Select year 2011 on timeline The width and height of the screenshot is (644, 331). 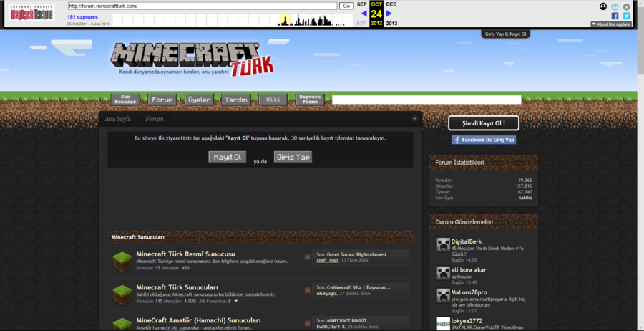(361, 24)
